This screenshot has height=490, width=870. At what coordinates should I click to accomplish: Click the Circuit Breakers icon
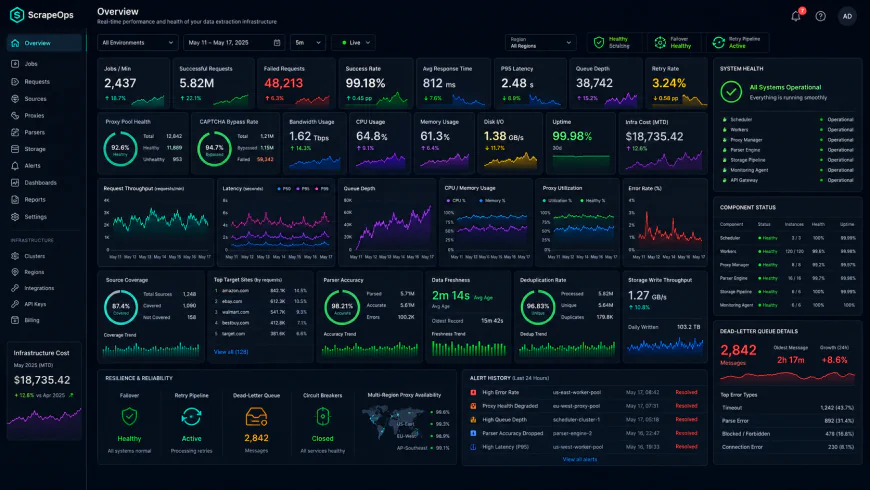click(322, 416)
